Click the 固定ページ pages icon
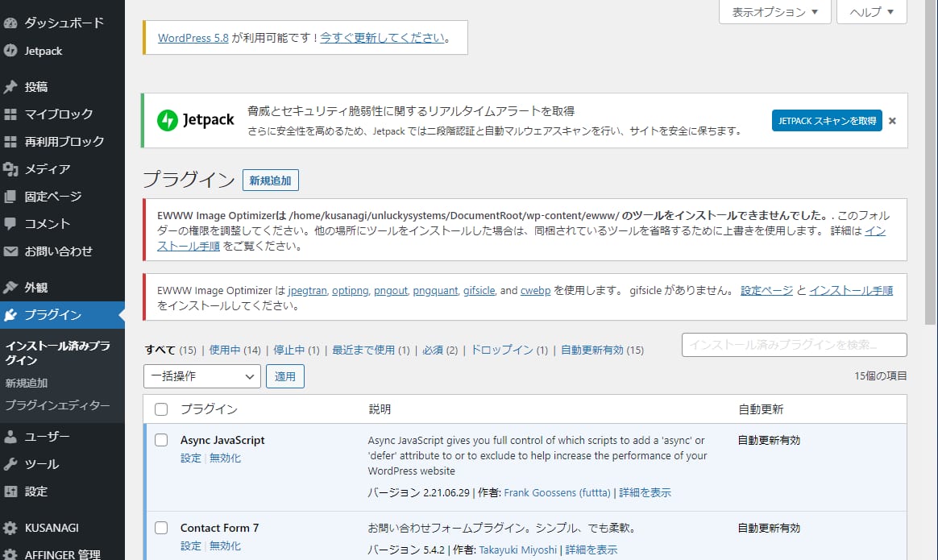This screenshot has height=560, width=938. [10, 197]
